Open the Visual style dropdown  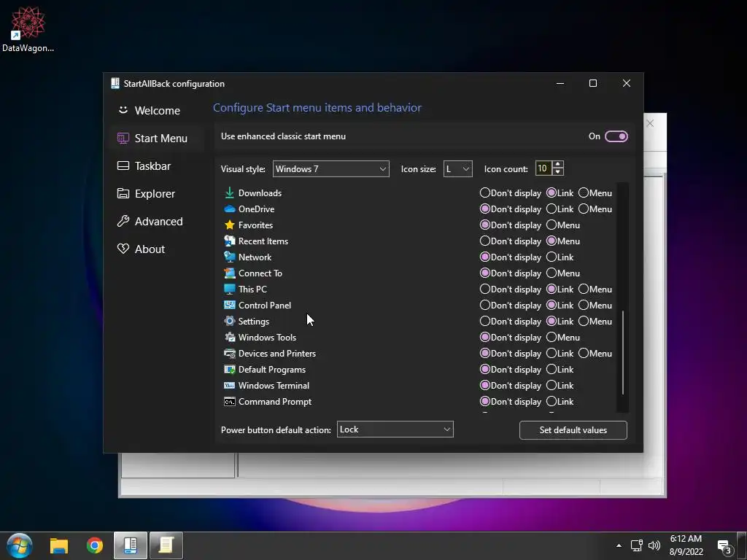(x=330, y=169)
